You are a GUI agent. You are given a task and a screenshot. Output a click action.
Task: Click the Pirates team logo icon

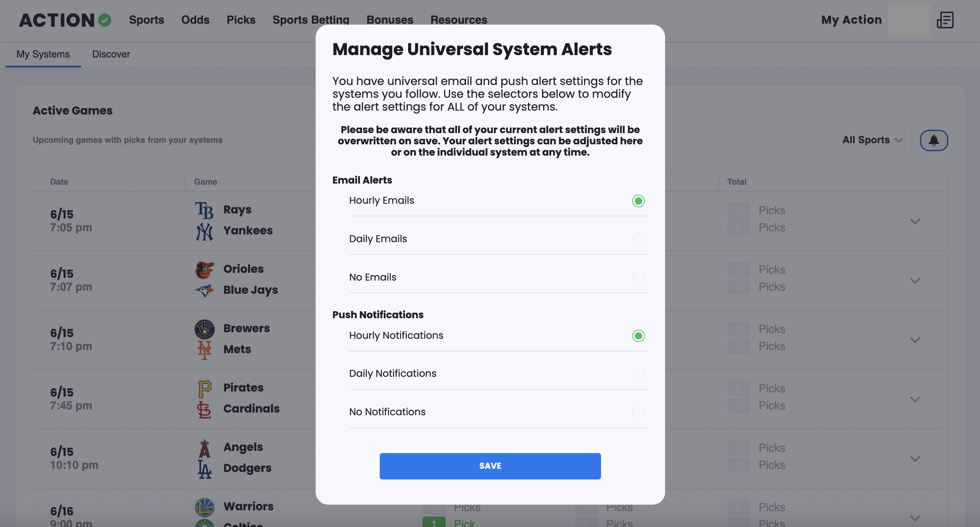coord(204,387)
